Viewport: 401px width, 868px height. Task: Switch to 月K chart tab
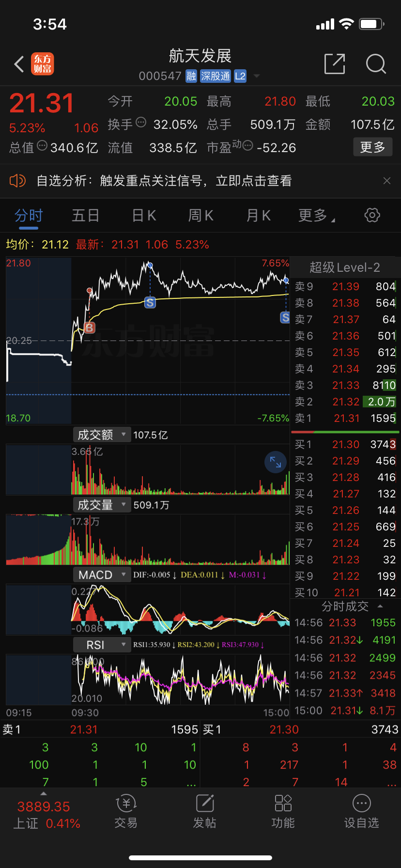[258, 216]
